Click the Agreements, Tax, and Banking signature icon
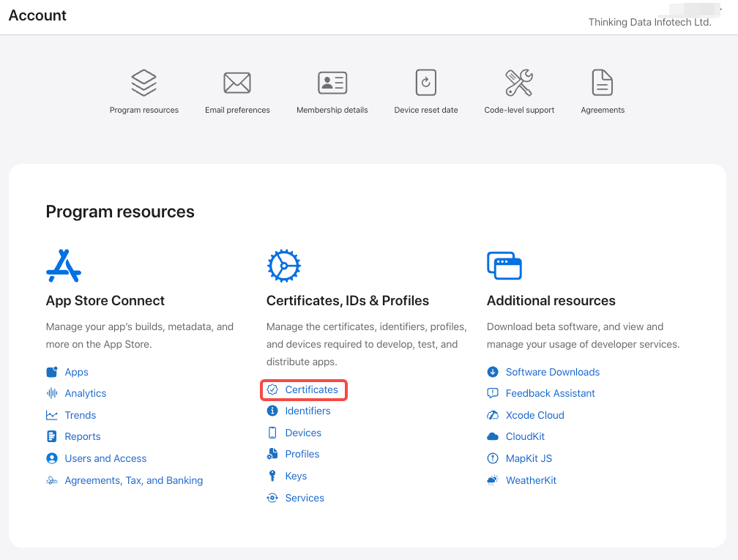The height and width of the screenshot is (560, 738). [x=52, y=480]
